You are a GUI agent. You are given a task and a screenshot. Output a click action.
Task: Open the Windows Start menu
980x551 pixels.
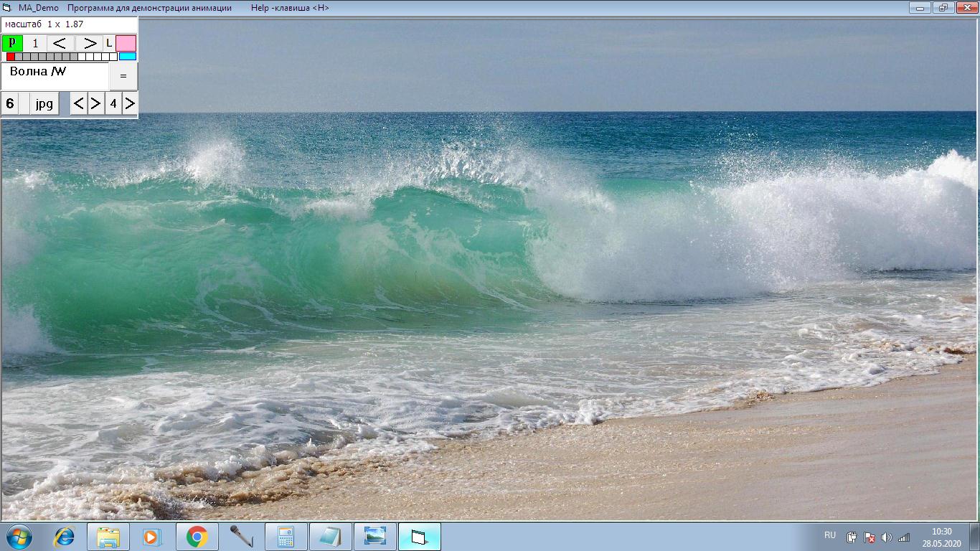click(19, 537)
